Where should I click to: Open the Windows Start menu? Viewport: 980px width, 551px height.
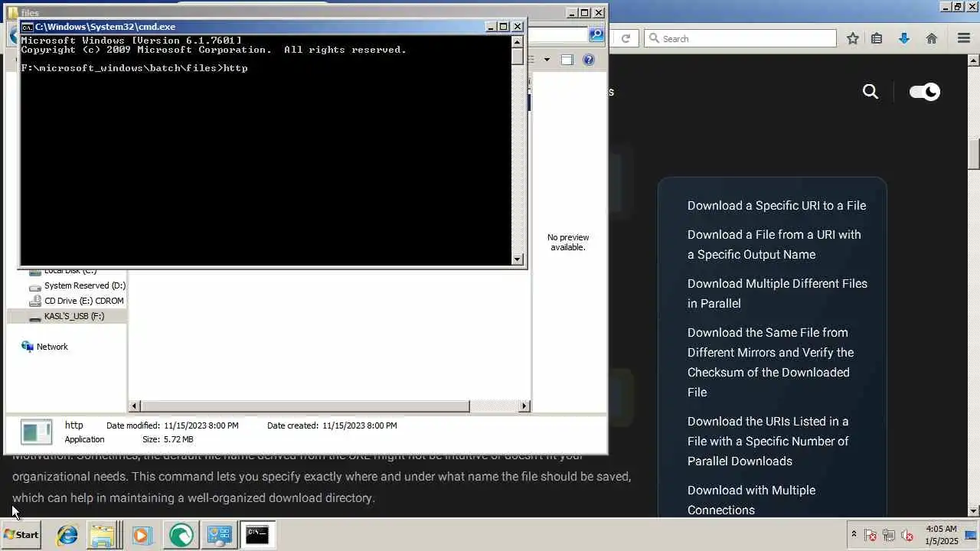click(21, 535)
